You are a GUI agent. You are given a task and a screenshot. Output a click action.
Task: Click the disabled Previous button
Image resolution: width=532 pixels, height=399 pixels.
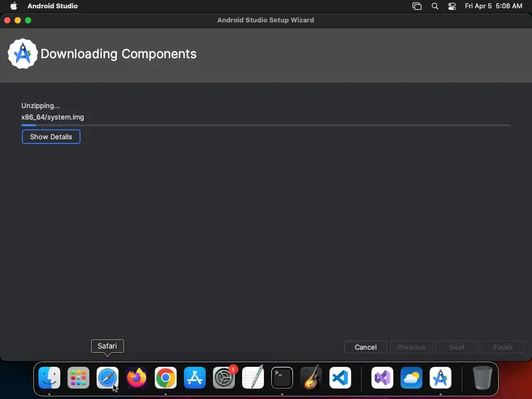pyautogui.click(x=411, y=347)
